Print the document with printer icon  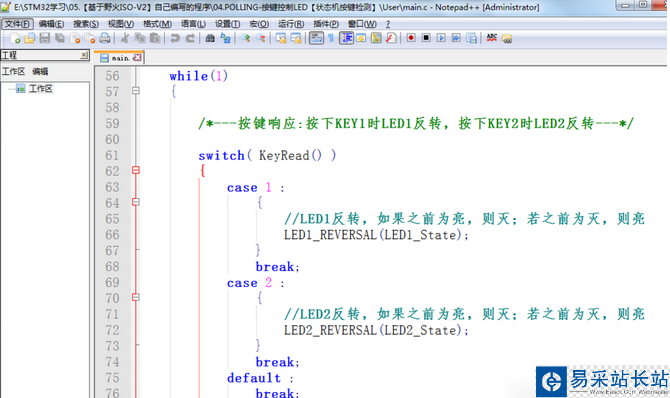pos(105,38)
